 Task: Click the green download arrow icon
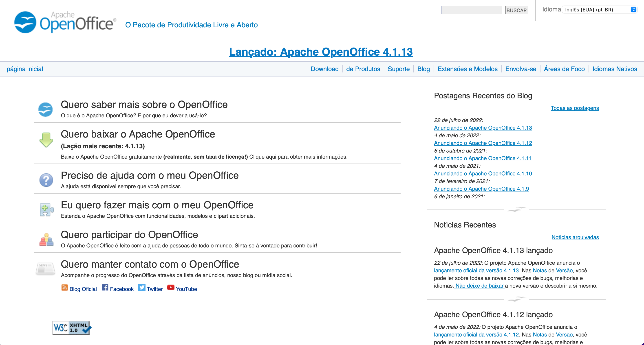[46, 140]
